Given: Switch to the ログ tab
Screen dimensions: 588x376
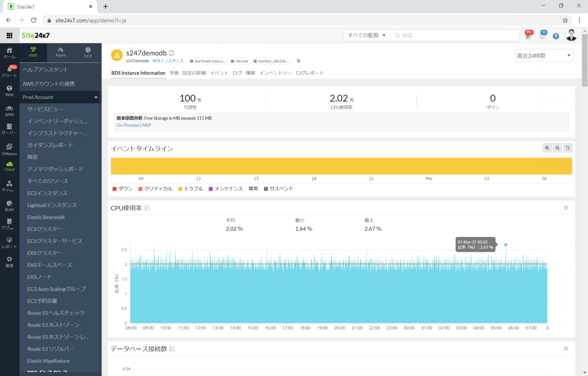Looking at the screenshot, I should [237, 73].
